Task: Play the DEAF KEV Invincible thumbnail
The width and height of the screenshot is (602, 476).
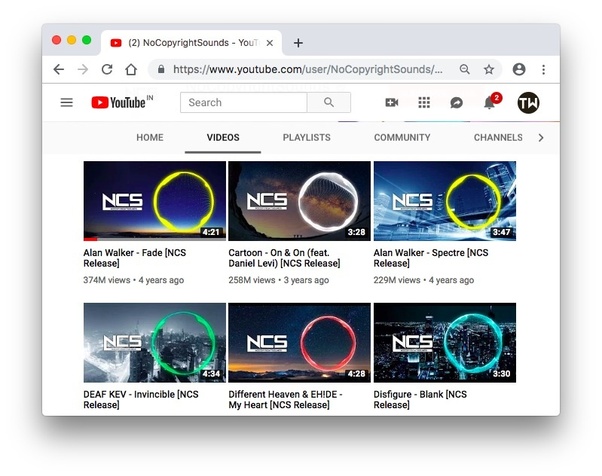Action: pos(155,342)
